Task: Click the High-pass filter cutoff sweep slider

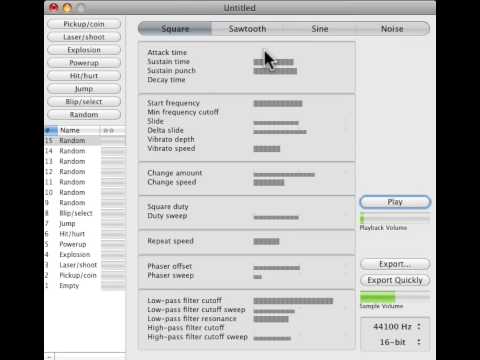Action: pos(272,338)
